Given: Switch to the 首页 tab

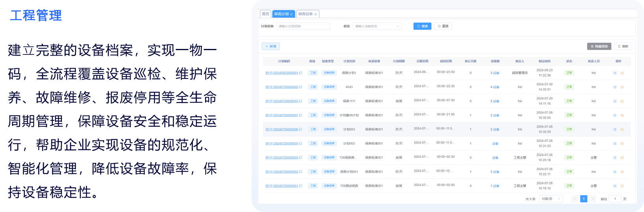Looking at the screenshot, I should (265, 14).
